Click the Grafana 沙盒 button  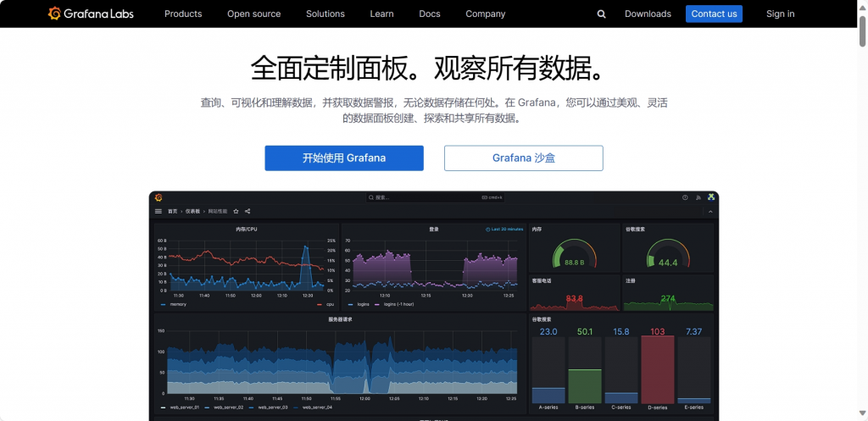point(524,158)
